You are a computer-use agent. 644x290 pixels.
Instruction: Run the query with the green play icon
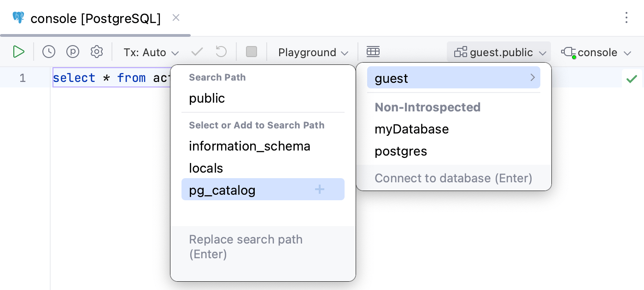click(19, 52)
